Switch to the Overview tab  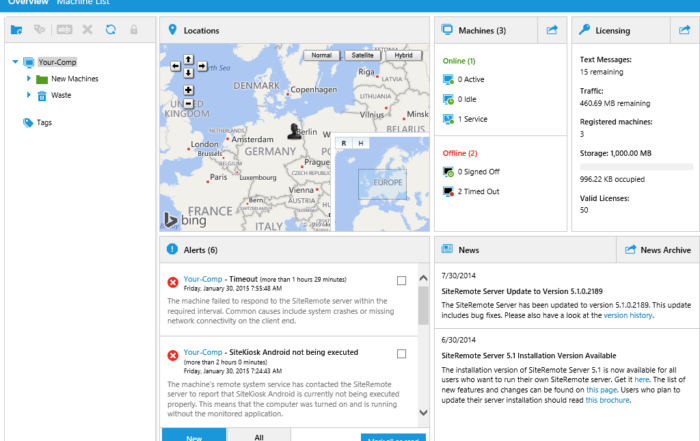coord(28,2)
